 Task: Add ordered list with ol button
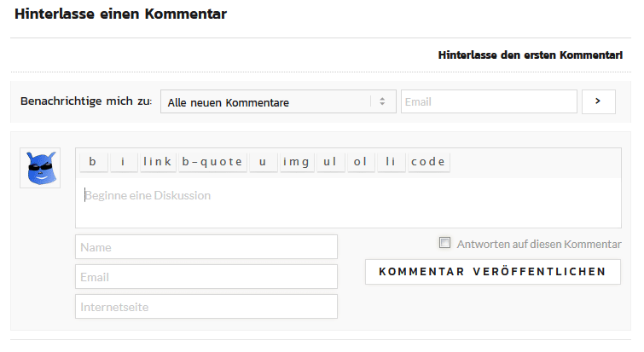coord(361,162)
